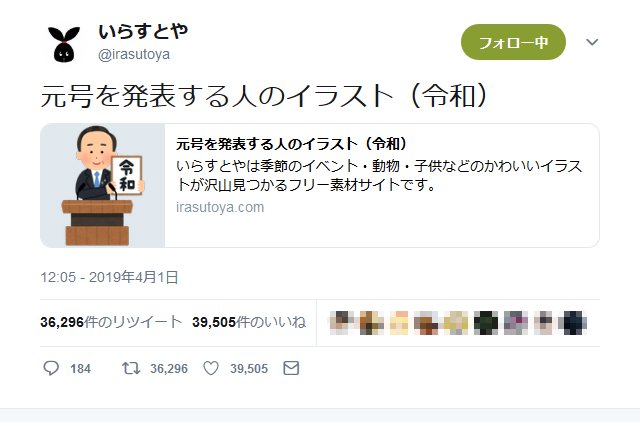Click link card description text
This screenshot has height=422, width=640.
[379, 176]
